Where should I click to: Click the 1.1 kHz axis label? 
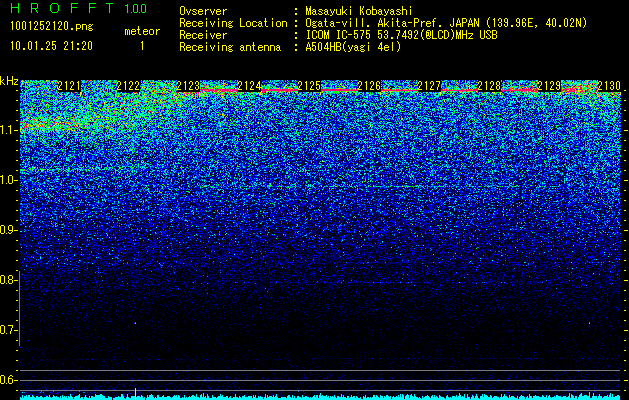8,130
